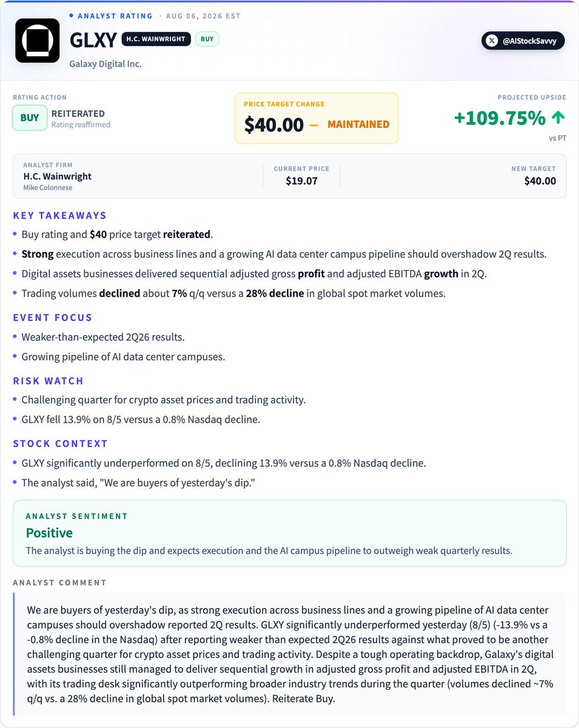Image resolution: width=579 pixels, height=728 pixels.
Task: Click the H.C. Wainwright dark tag
Action: click(x=156, y=39)
